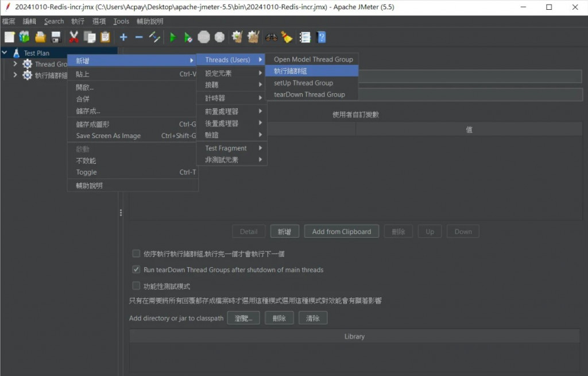Choose tearDown Thread Group
Image resolution: width=588 pixels, height=376 pixels.
[x=312, y=94]
